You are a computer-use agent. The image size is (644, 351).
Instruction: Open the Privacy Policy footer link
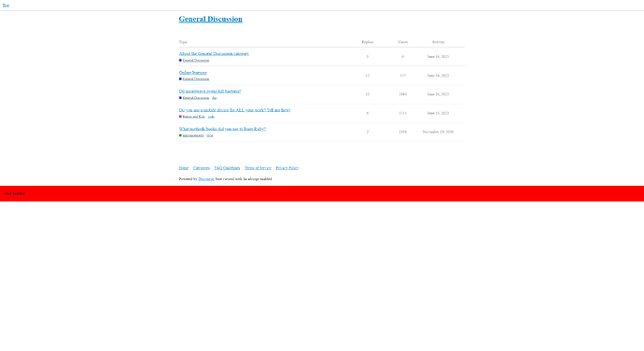(287, 168)
